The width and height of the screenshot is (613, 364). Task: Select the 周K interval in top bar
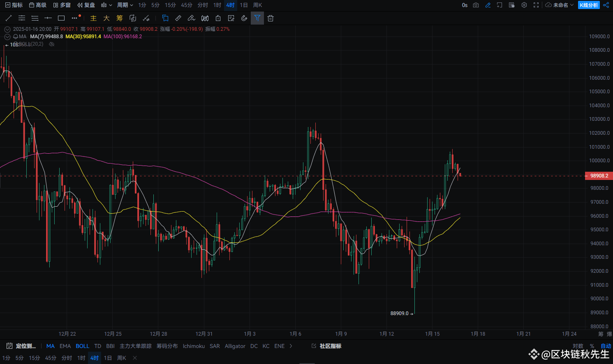258,5
